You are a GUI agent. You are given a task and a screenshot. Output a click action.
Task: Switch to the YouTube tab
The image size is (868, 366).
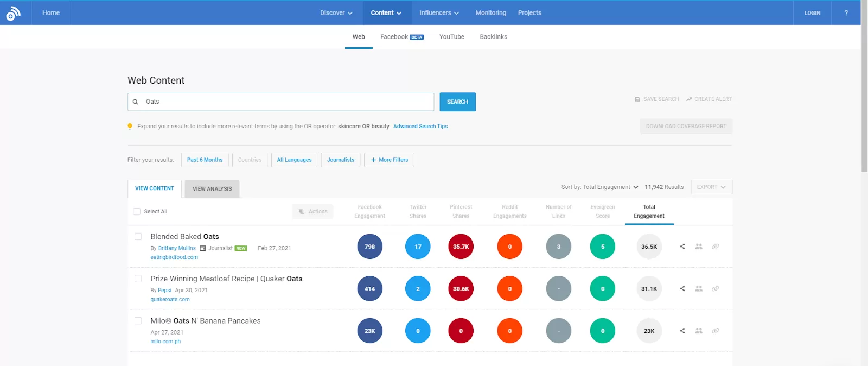coord(452,37)
